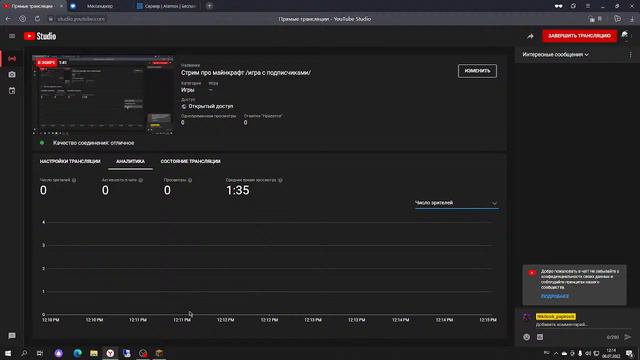Click the stream title Стрим про майнкрафт
Image resolution: width=640 pixels, height=360 pixels.
point(246,73)
